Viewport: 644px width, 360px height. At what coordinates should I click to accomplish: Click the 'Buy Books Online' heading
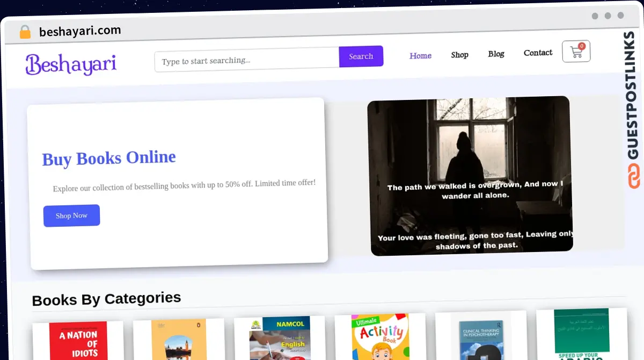click(x=109, y=159)
